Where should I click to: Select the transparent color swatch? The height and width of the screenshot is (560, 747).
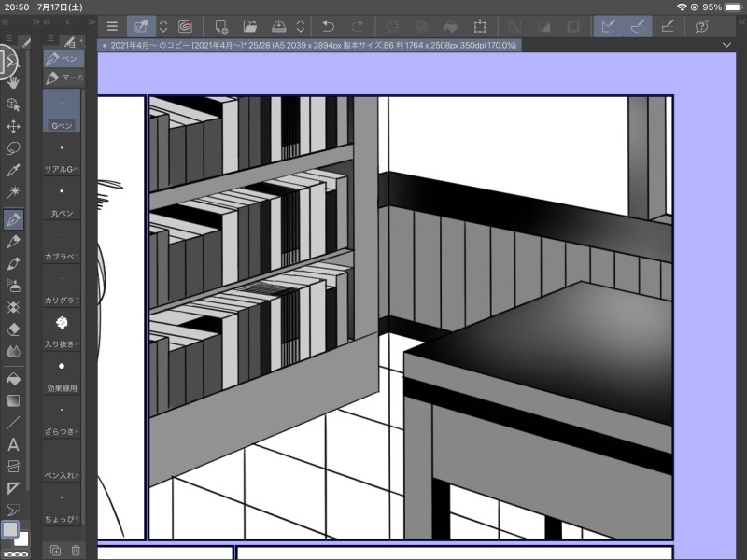(16, 554)
